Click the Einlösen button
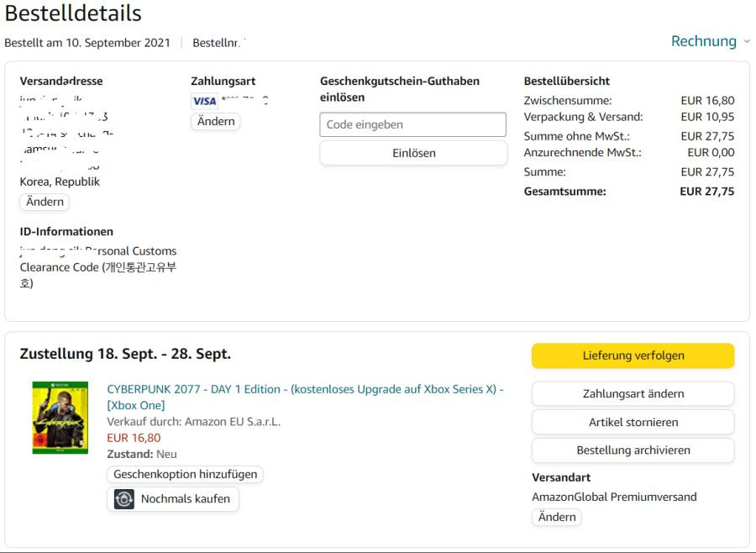756x553 pixels. 413,153
